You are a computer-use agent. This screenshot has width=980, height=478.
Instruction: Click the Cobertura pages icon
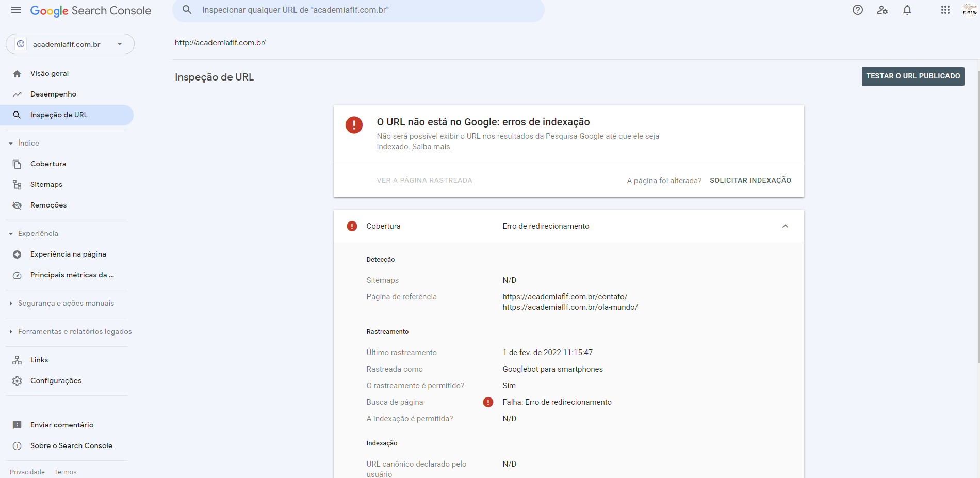point(17,164)
